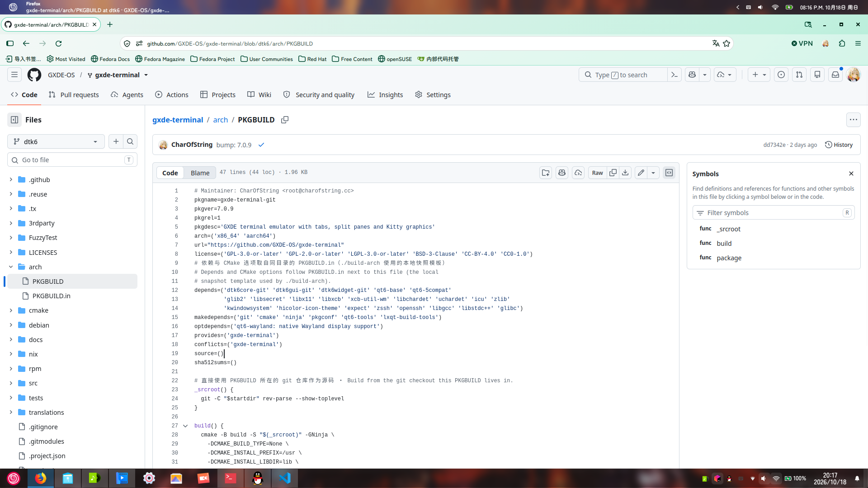Image resolution: width=868 pixels, height=488 pixels.
Task: Open the arch breadcrumb link
Action: point(220,120)
